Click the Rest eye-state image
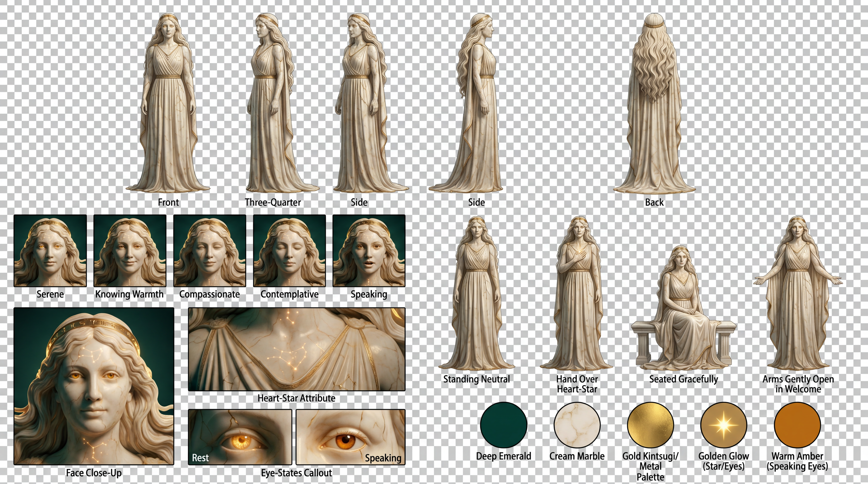This screenshot has width=868, height=484. pos(240,437)
